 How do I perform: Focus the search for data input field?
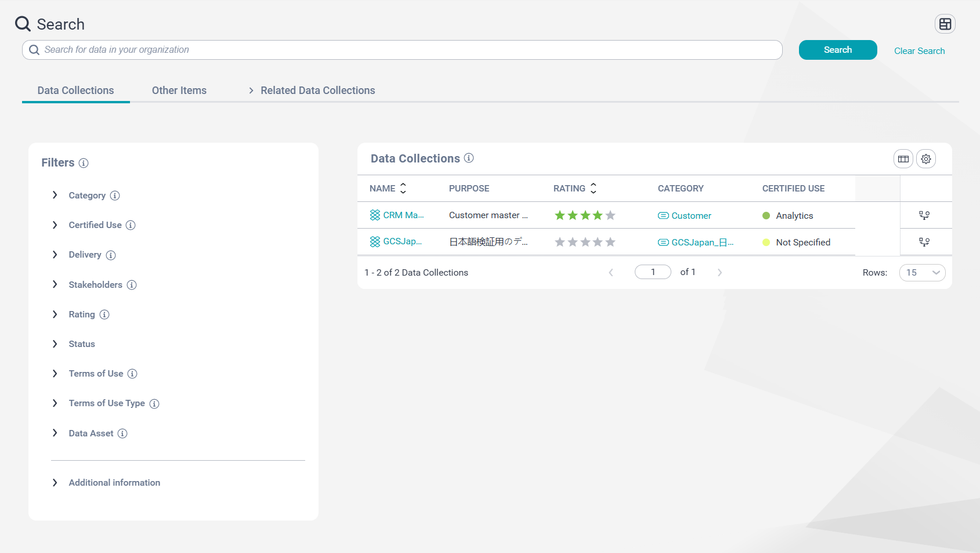(402, 50)
